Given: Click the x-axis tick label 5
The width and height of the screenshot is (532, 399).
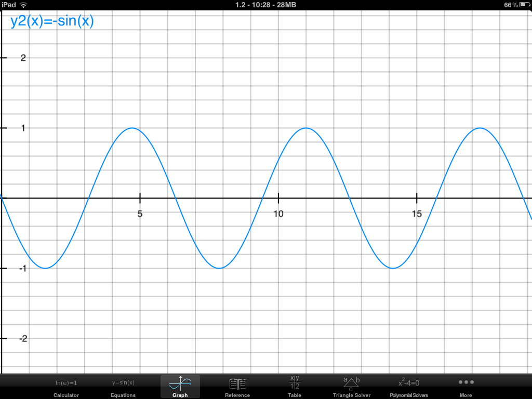Looking at the screenshot, I should pyautogui.click(x=140, y=214).
